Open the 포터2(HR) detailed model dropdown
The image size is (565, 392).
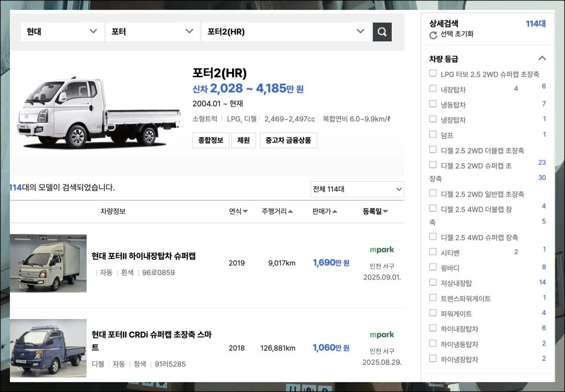point(286,32)
